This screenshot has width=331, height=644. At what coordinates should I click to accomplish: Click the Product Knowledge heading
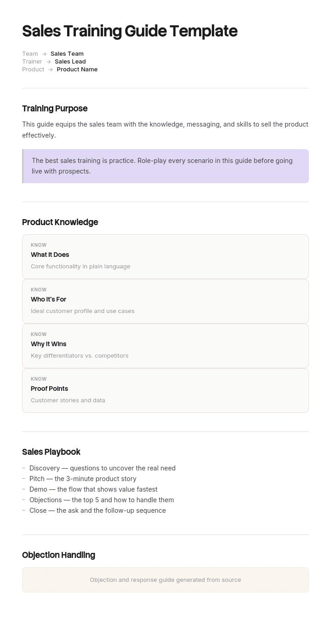tap(60, 222)
